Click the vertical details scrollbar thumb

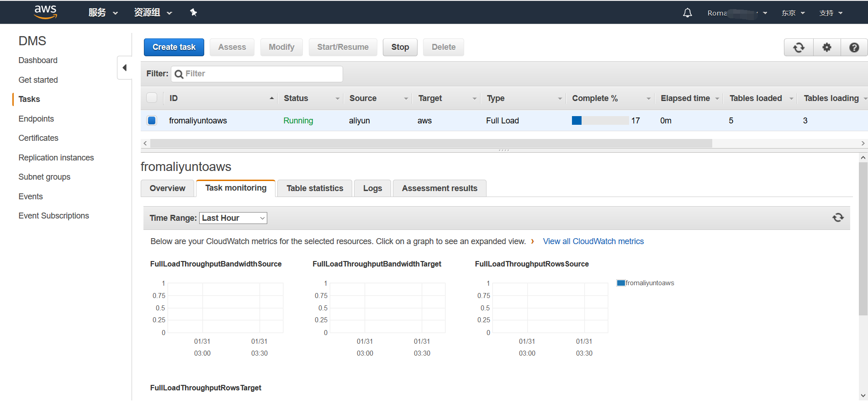(863, 239)
